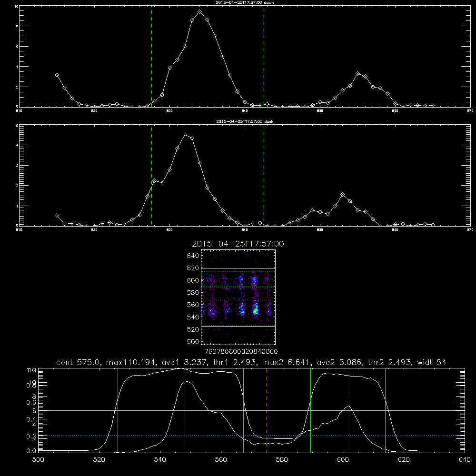Image resolution: width=476 pixels, height=476 pixels.
Task: Click heatmap y-axis label '640'
Action: pos(193,256)
